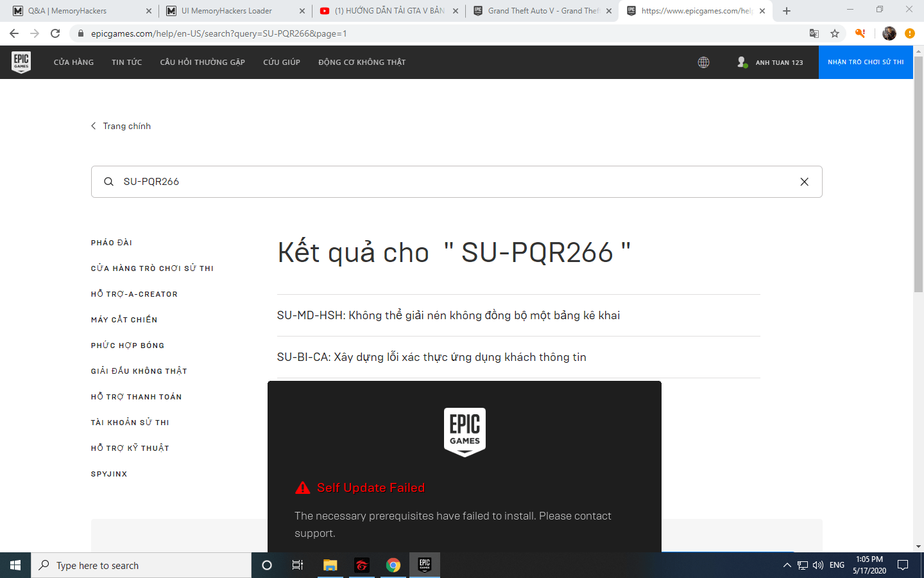924x578 pixels.
Task: Switch to YouTube HƯỚNG DẪN TẢI GTA V tab
Action: (389, 11)
